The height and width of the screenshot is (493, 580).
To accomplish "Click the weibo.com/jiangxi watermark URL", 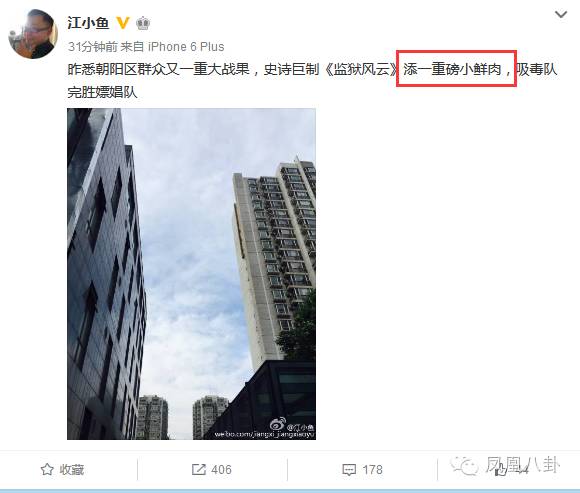I will [264, 434].
